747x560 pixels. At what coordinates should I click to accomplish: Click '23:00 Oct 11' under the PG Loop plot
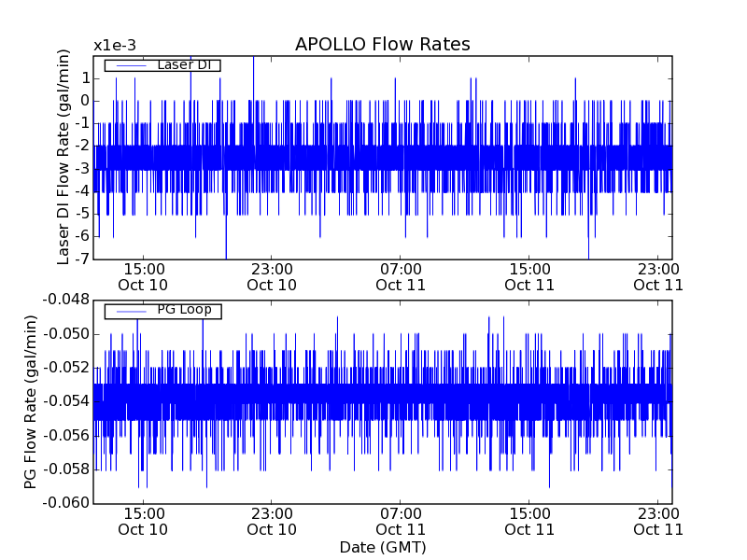coord(658,522)
